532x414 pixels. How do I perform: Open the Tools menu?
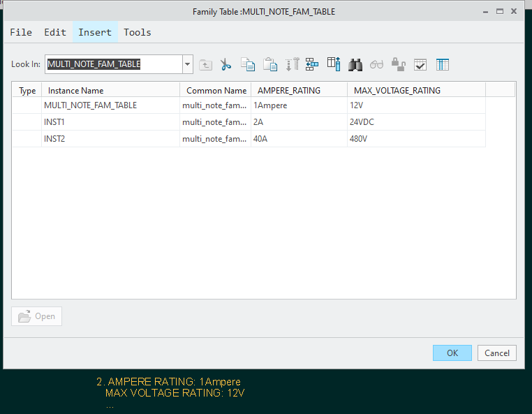(138, 32)
